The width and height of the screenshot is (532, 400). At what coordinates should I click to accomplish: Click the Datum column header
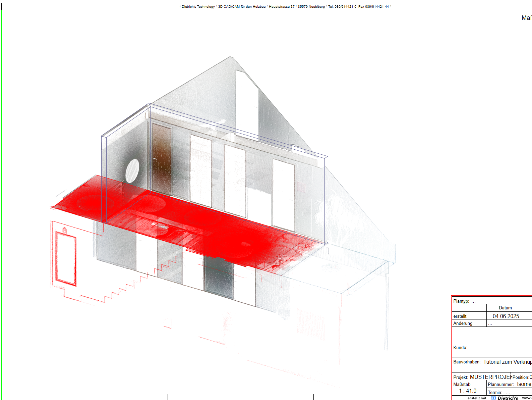pos(505,308)
